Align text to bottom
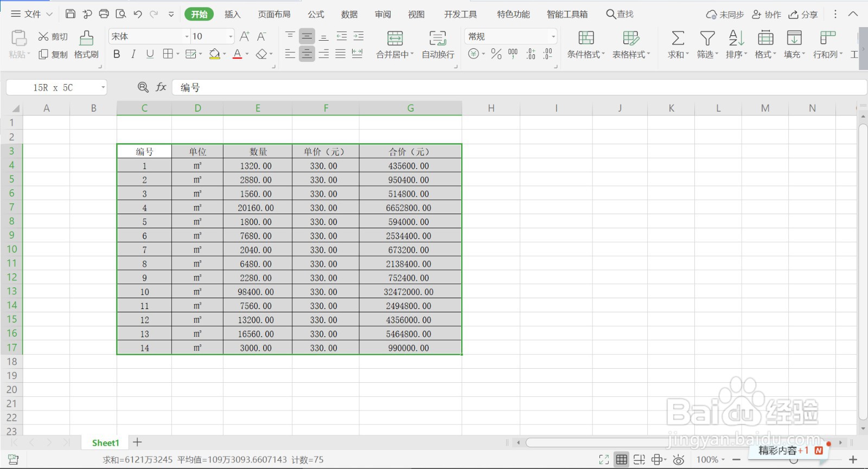The height and width of the screenshot is (469, 868). click(324, 36)
